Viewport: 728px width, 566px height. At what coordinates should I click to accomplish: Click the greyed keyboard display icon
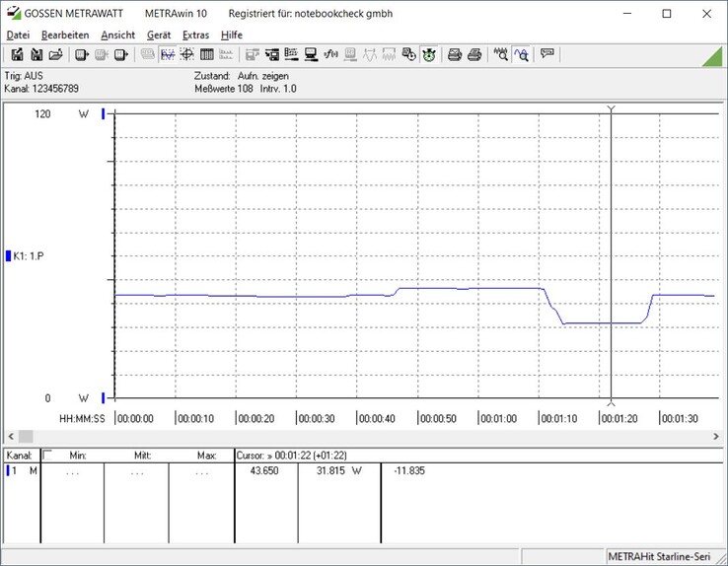(x=148, y=55)
